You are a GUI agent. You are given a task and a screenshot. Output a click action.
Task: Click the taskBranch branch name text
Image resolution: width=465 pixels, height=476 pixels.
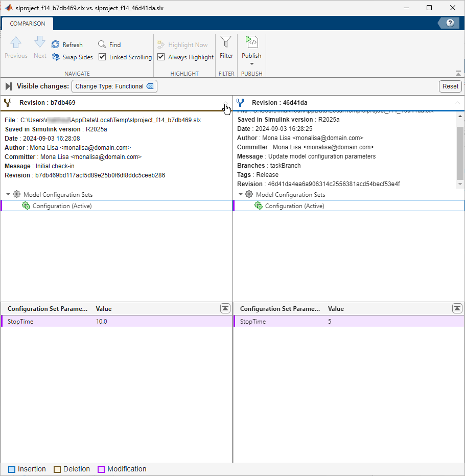coord(286,166)
